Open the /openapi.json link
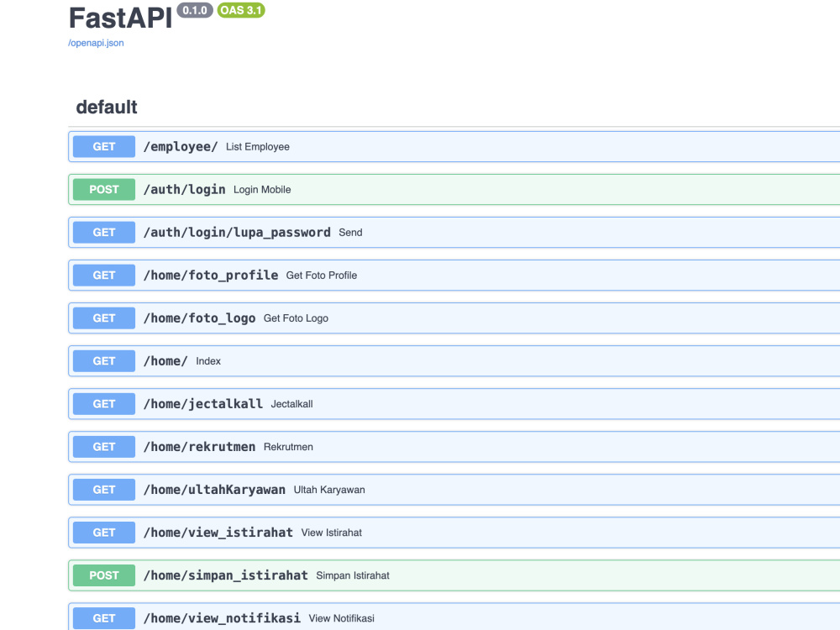Image resolution: width=840 pixels, height=630 pixels. tap(96, 43)
